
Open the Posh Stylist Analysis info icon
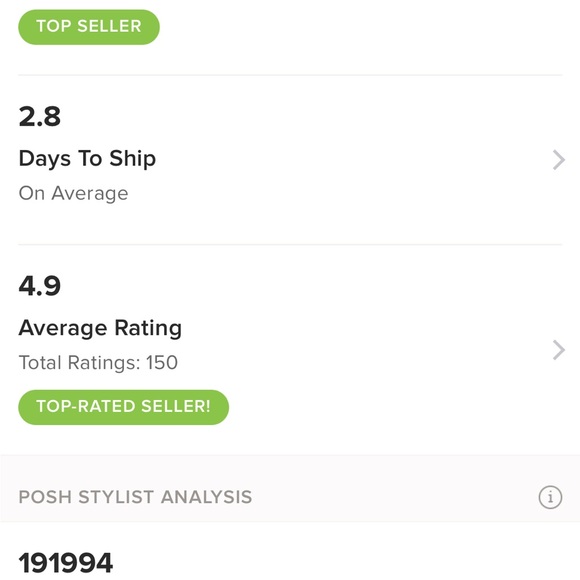550,497
